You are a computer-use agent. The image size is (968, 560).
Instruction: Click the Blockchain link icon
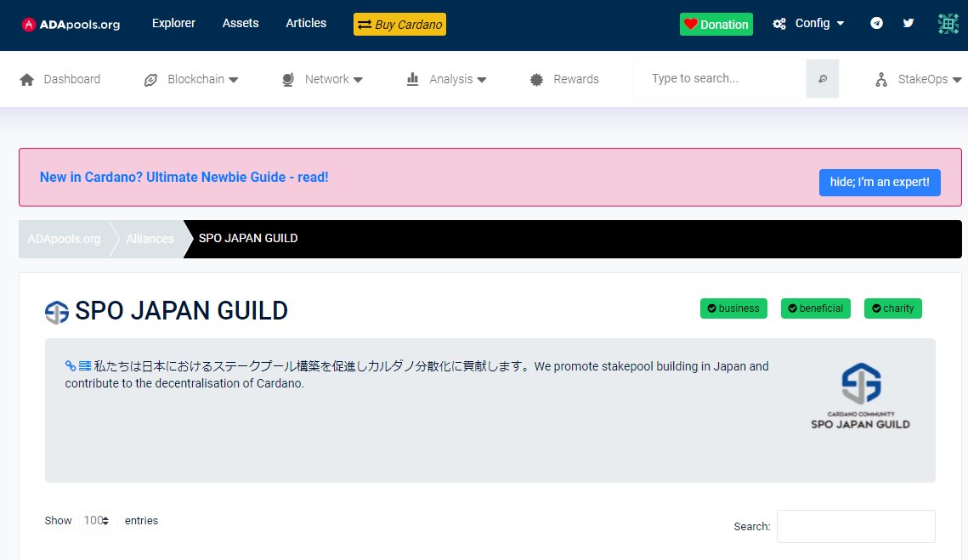[x=150, y=80]
